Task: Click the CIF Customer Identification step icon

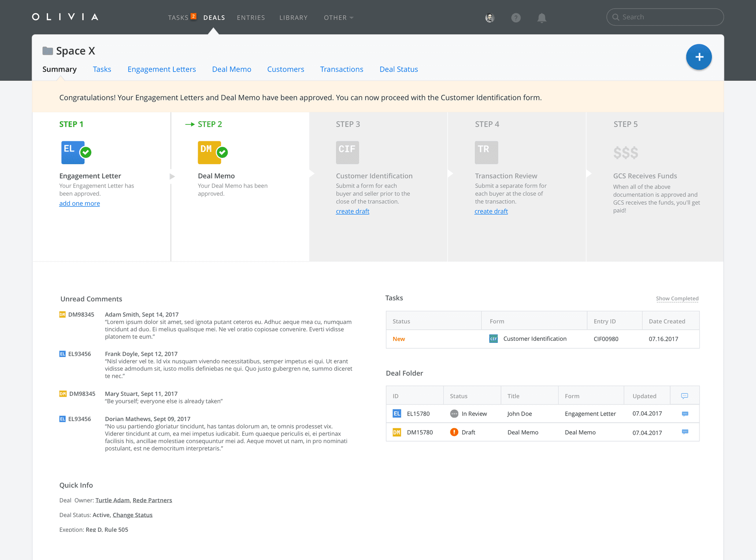Action: 347,152
